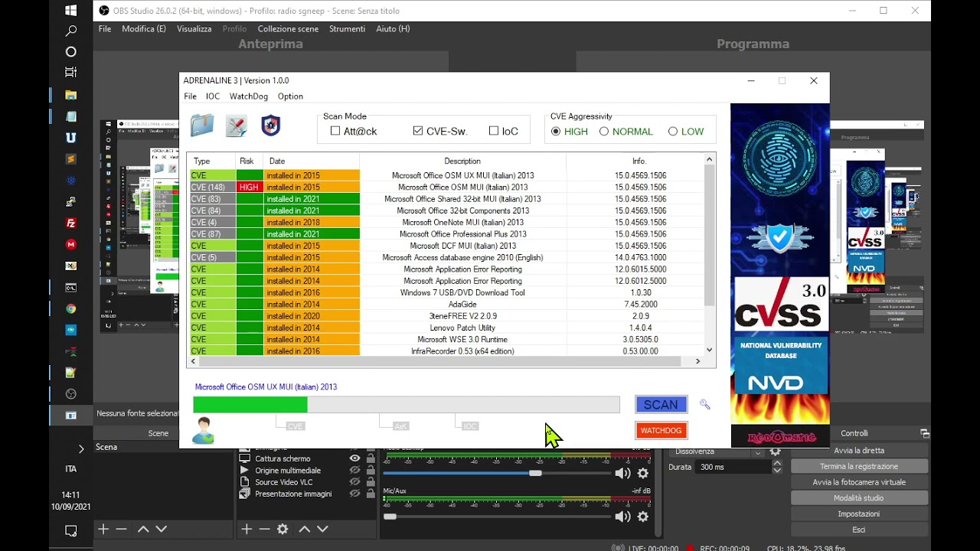Increase Durata value with up arrow
The height and width of the screenshot is (551, 980).
(x=777, y=464)
